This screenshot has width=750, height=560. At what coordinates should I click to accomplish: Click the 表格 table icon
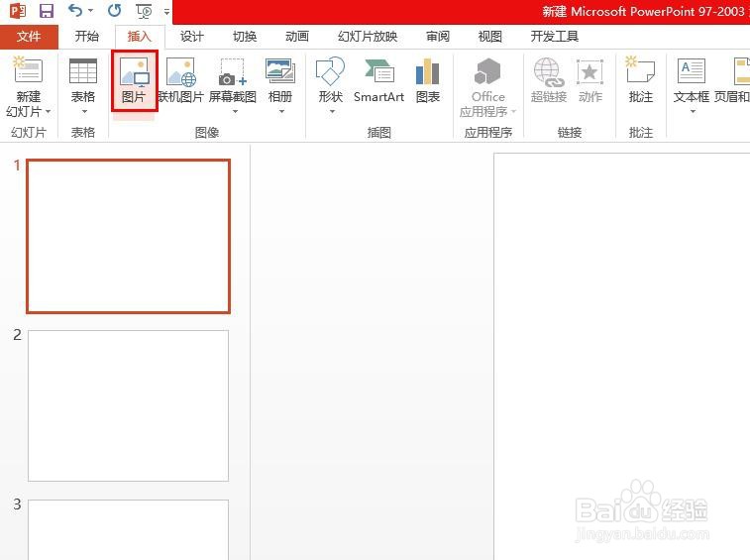point(83,71)
